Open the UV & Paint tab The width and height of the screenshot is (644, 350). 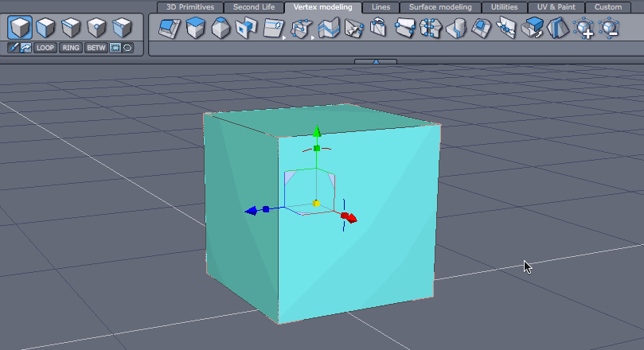[x=556, y=7]
